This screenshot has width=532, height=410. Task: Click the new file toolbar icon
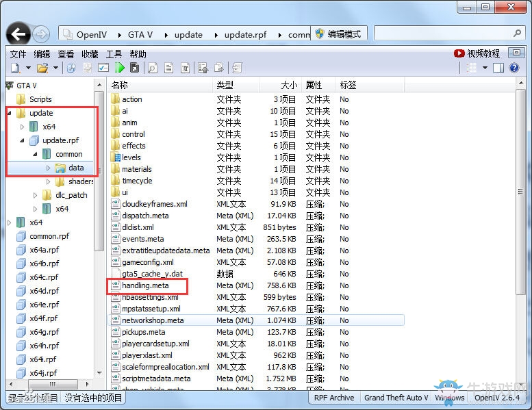14,68
